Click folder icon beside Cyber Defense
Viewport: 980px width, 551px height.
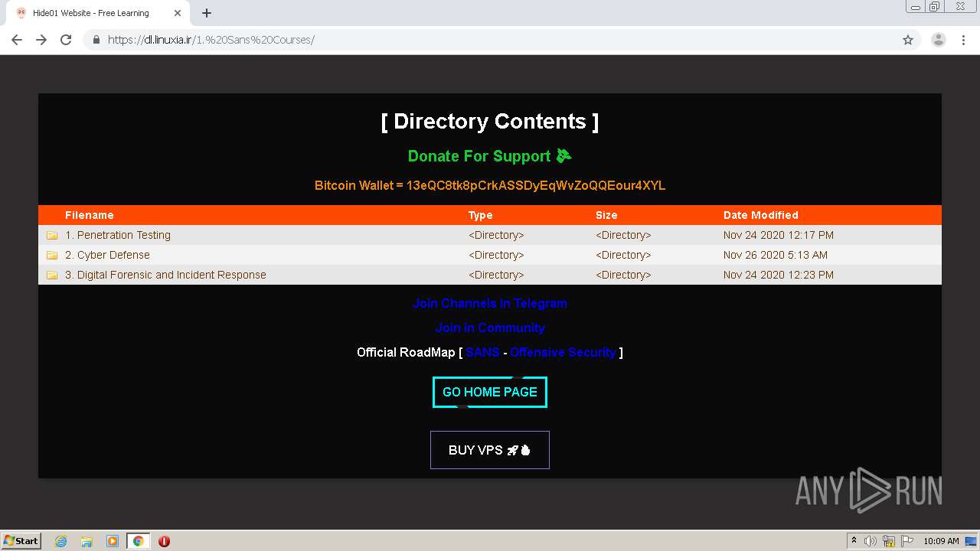52,255
